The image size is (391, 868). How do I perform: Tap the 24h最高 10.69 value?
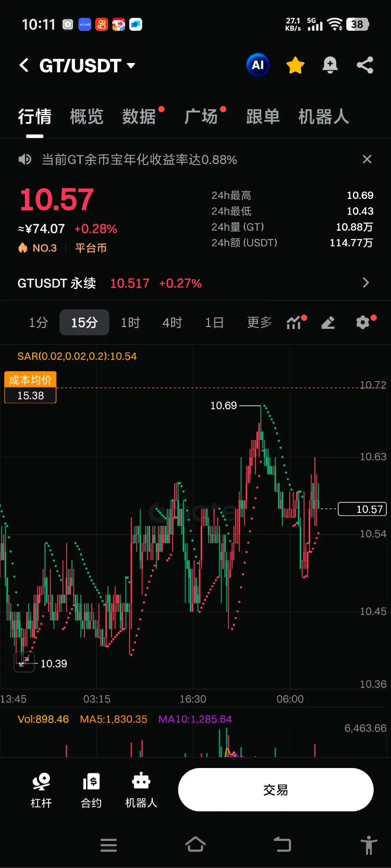pyautogui.click(x=360, y=195)
